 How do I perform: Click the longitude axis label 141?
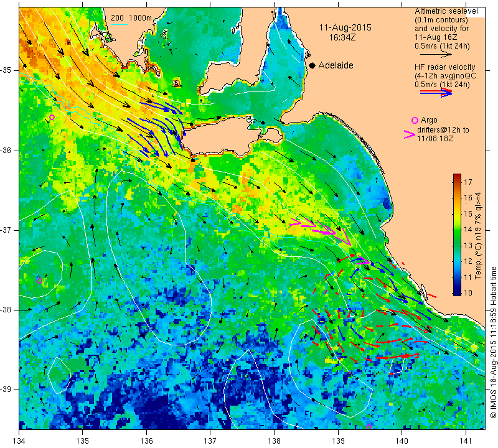(466, 441)
